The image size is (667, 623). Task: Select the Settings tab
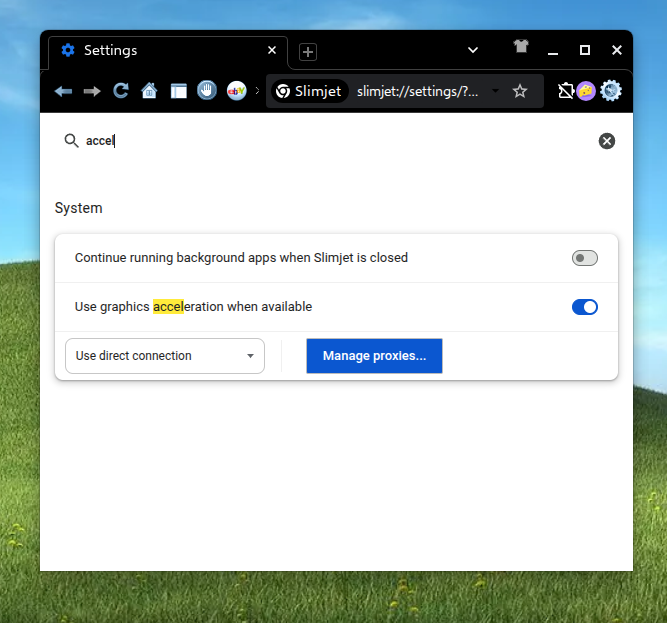[x=160, y=51]
